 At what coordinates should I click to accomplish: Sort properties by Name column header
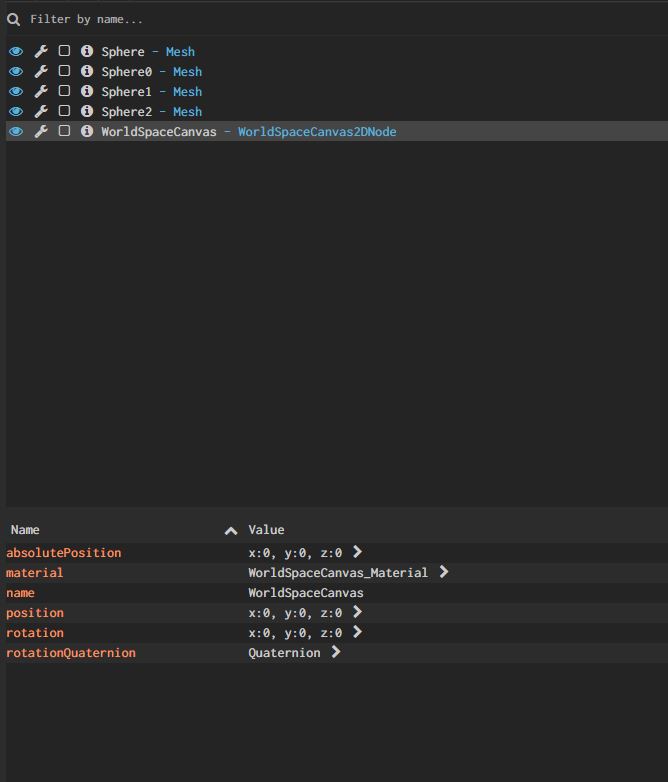point(25,530)
